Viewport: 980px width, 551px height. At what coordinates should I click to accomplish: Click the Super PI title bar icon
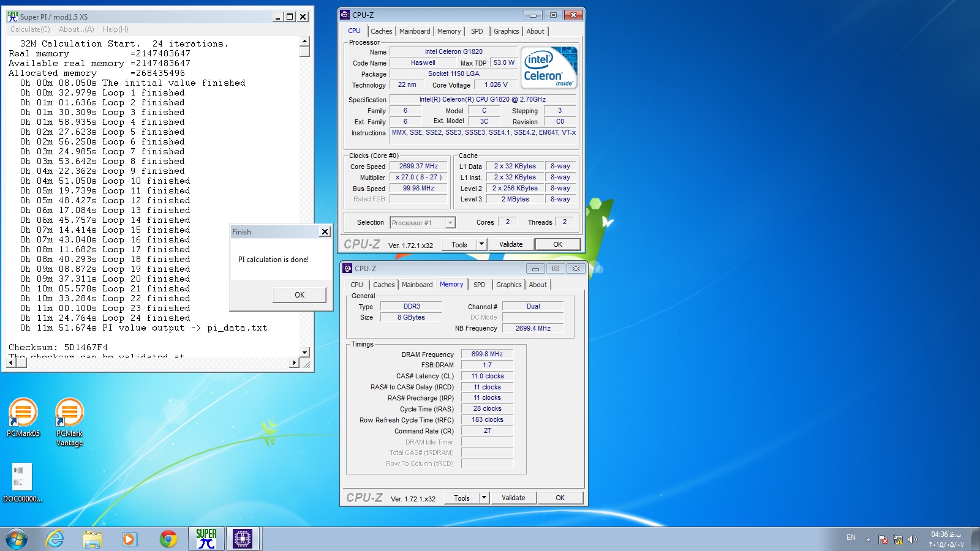(x=12, y=17)
